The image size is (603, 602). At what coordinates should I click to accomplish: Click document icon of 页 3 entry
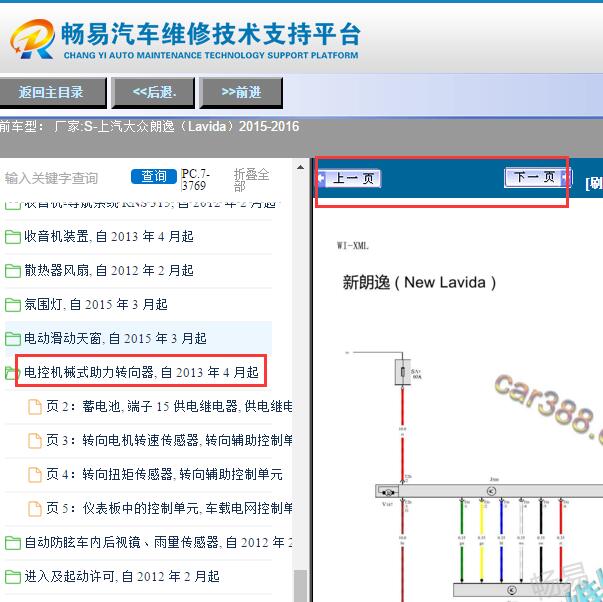(35, 441)
